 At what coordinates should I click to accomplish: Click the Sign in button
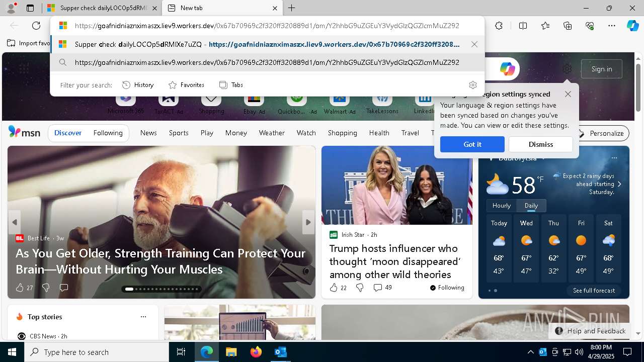click(x=602, y=69)
